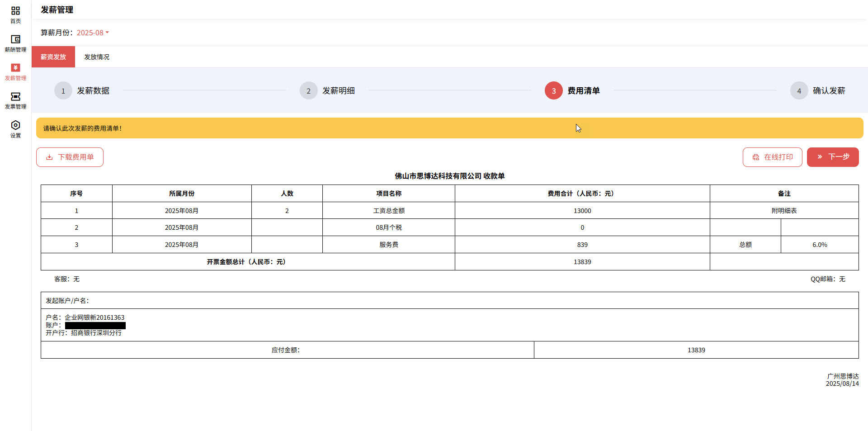This screenshot has width=868, height=431.
Task: Go to step 2 发薪明细
Action: click(x=309, y=91)
